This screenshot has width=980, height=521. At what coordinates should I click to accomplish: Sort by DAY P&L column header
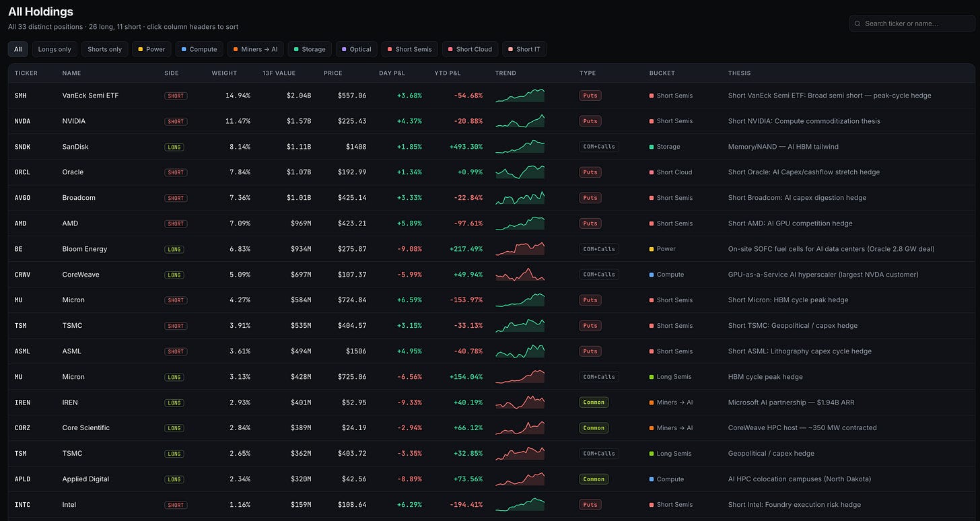393,73
